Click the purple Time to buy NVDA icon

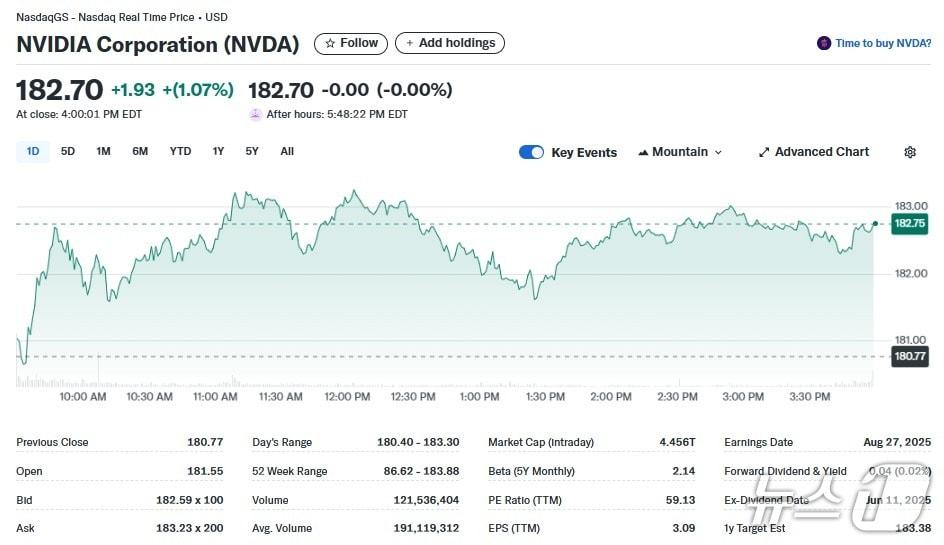[x=824, y=44]
